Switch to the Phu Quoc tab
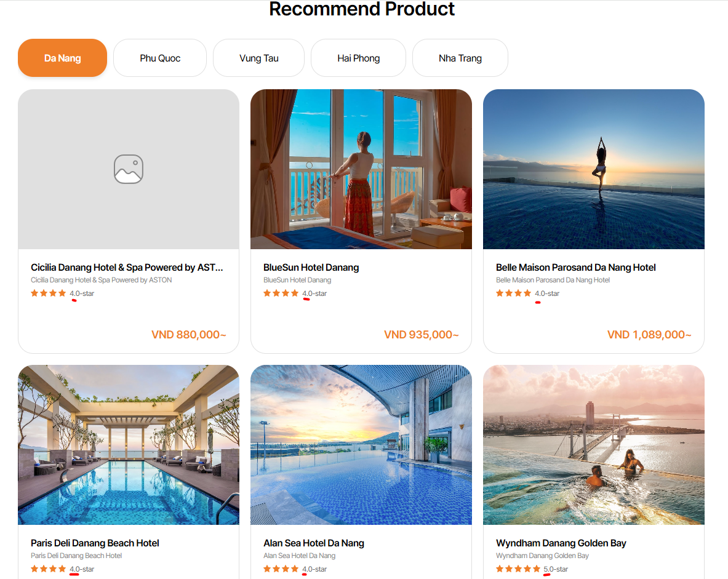Image resolution: width=728 pixels, height=579 pixels. tap(160, 58)
